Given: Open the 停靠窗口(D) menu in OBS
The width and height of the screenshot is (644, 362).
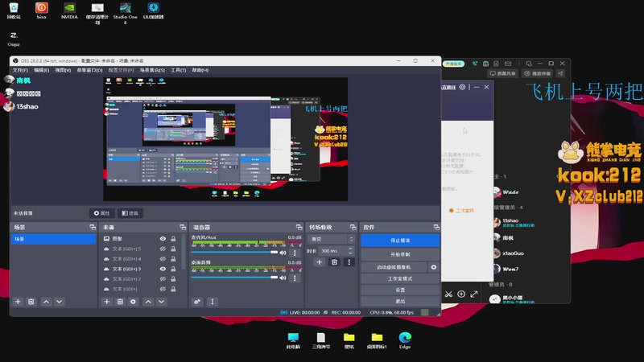Looking at the screenshot, I should click(x=89, y=70).
